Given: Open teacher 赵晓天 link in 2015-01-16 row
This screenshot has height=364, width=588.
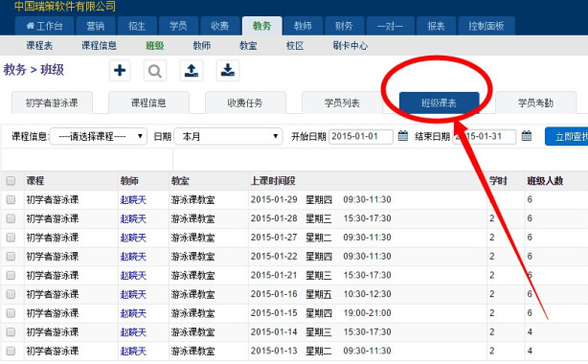Looking at the screenshot, I should point(133,295).
